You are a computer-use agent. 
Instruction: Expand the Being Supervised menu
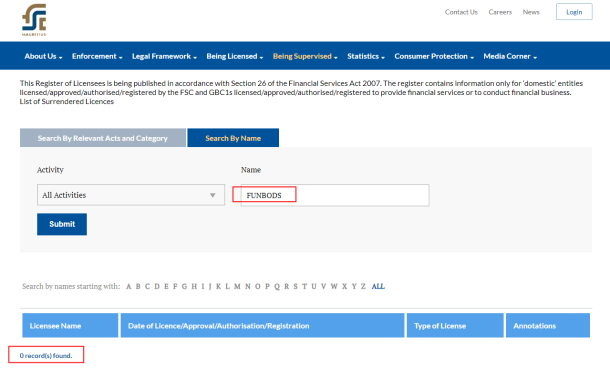point(305,56)
